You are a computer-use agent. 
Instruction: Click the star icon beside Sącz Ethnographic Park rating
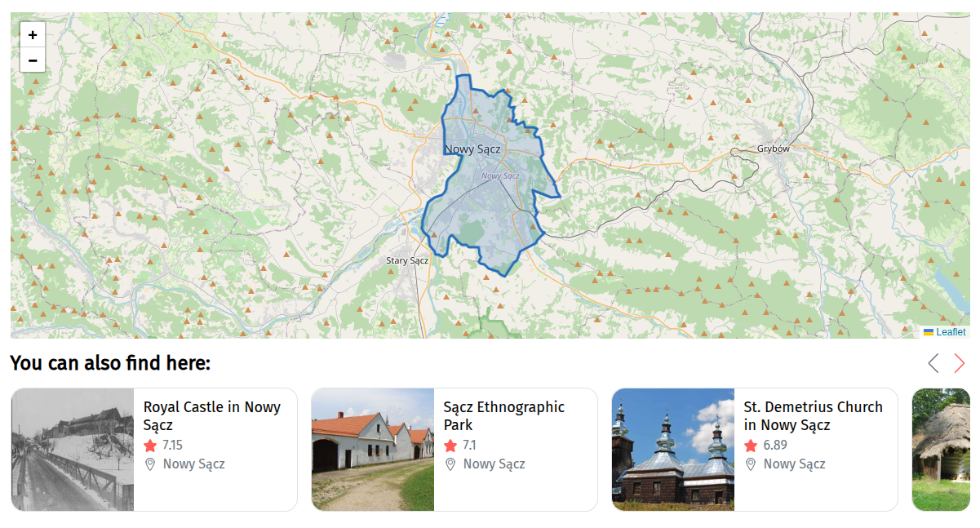pyautogui.click(x=450, y=446)
